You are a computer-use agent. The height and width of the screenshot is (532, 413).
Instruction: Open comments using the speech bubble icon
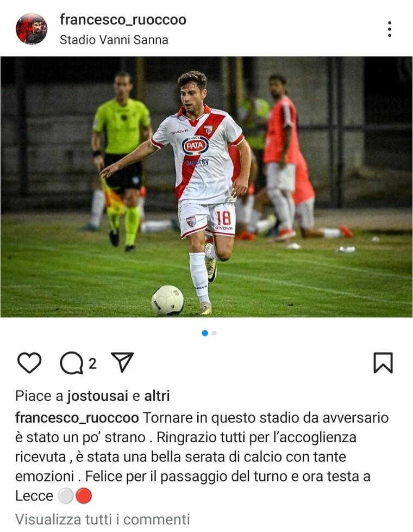pyautogui.click(x=72, y=363)
